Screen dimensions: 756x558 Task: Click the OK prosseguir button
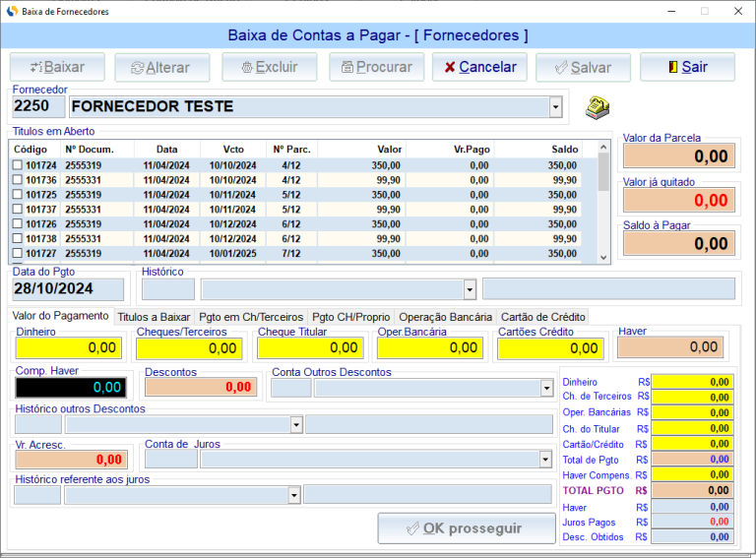pyautogui.click(x=467, y=528)
